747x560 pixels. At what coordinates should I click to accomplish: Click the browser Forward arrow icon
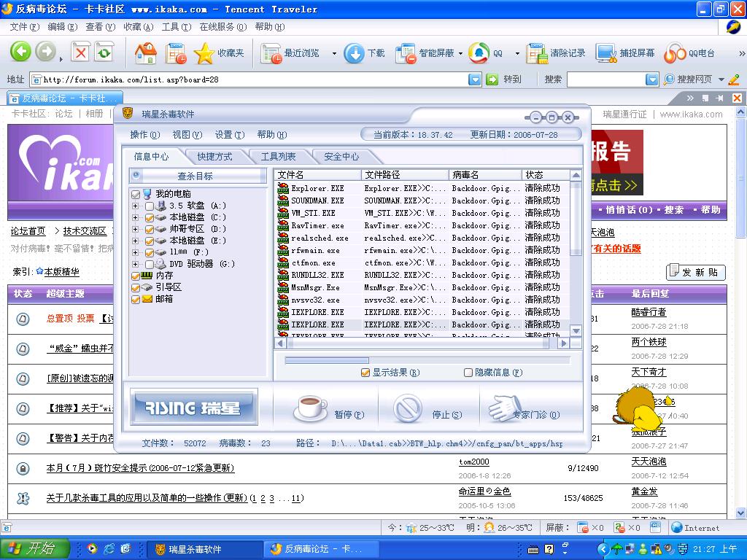(x=46, y=52)
